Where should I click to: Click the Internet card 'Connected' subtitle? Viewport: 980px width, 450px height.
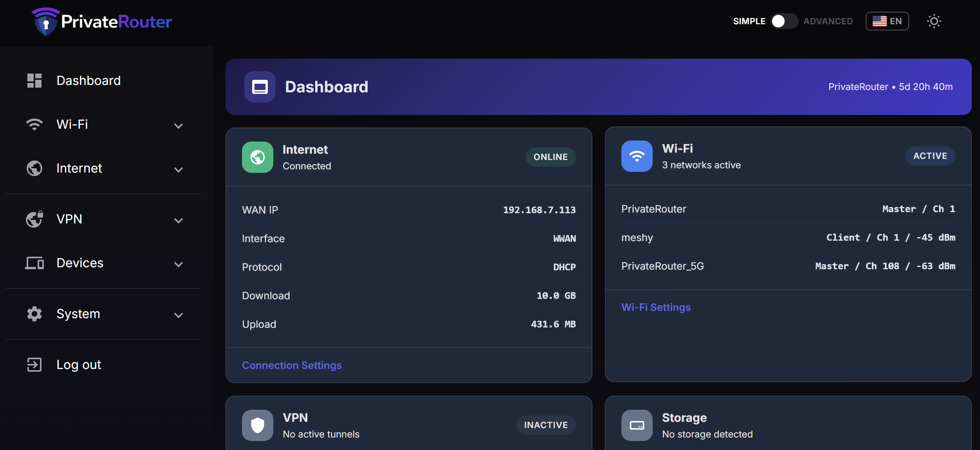click(x=307, y=166)
